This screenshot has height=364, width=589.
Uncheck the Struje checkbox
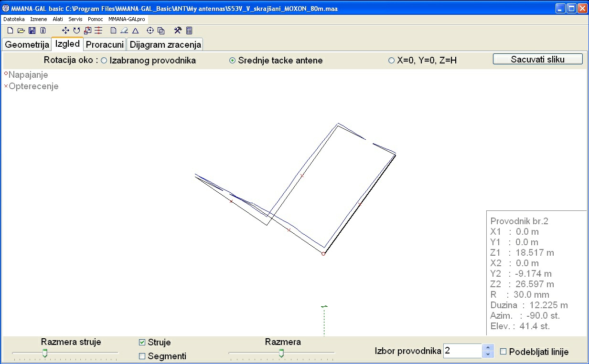point(142,342)
